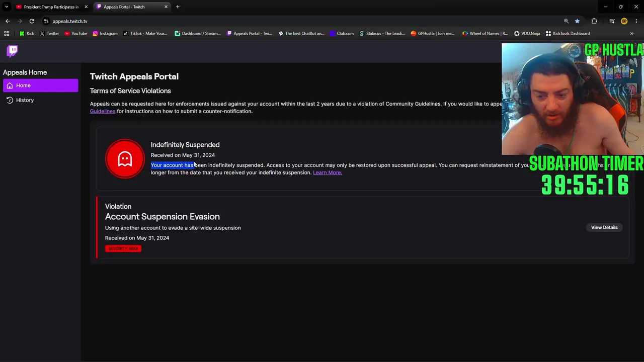
Task: Open the YouTube bookmark
Action: coord(75,33)
